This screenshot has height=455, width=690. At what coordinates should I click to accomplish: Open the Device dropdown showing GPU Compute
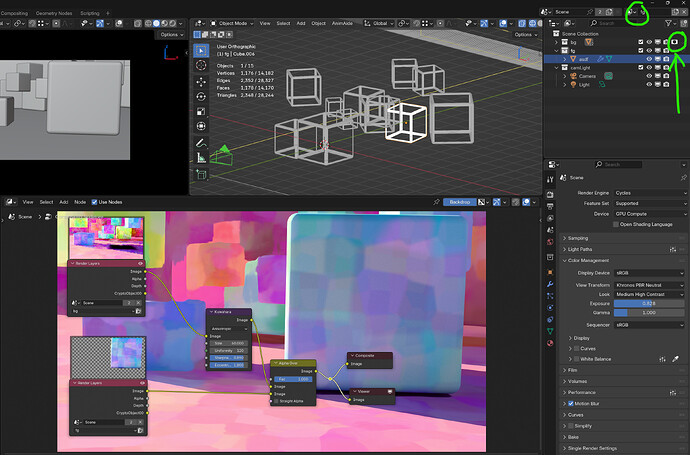pos(650,214)
